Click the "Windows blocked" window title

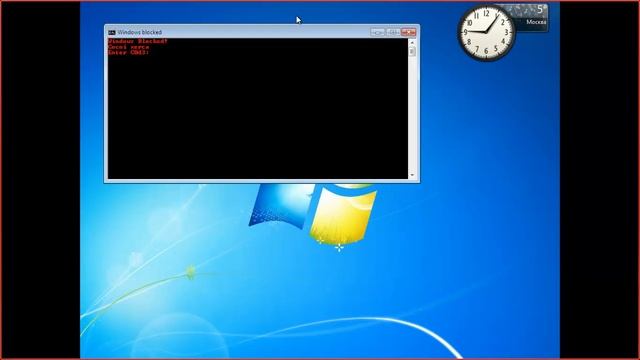point(140,32)
